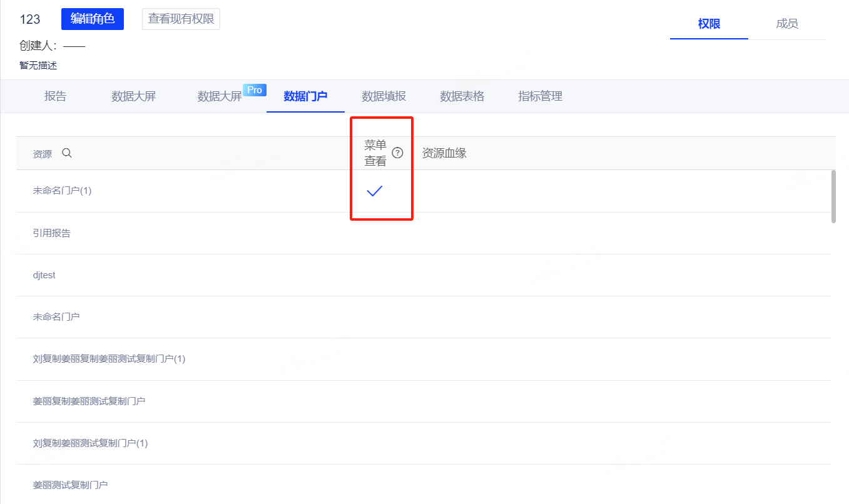Select 姜丽测试复制门户 row
The width and height of the screenshot is (849, 504).
click(70, 485)
